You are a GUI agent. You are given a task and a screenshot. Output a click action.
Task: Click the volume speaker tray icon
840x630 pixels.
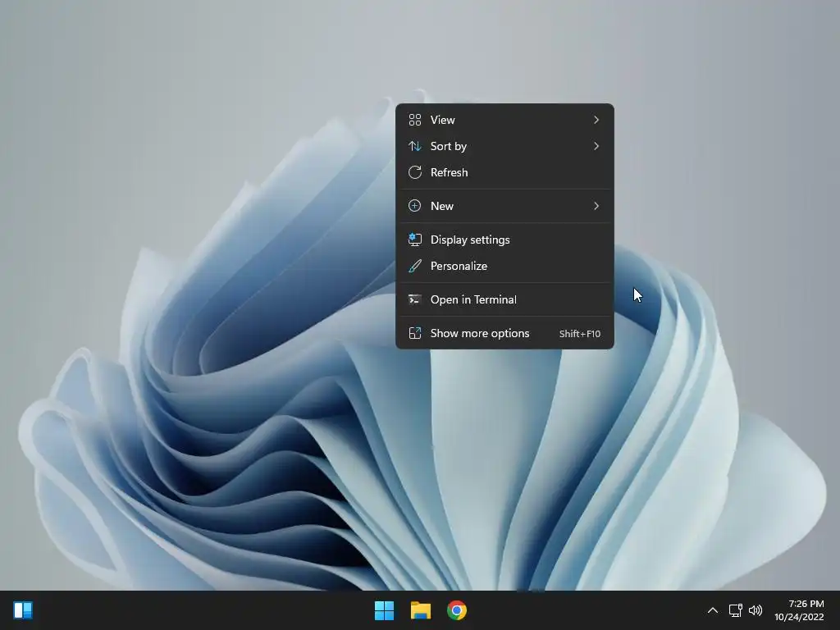756,610
